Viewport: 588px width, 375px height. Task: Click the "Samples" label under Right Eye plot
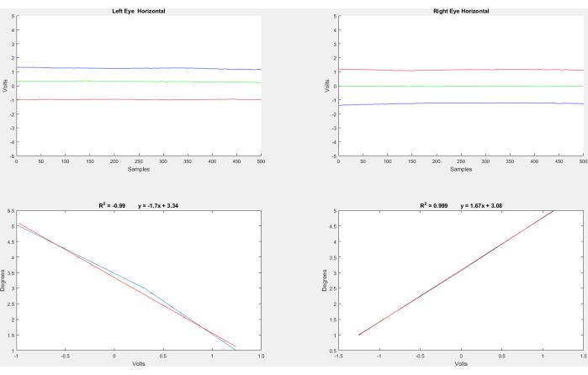tap(461, 169)
